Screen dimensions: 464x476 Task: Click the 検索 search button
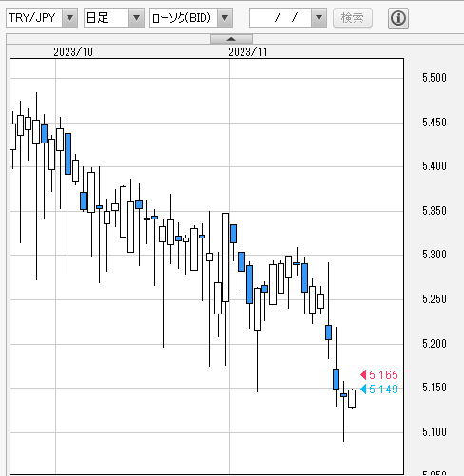(353, 18)
